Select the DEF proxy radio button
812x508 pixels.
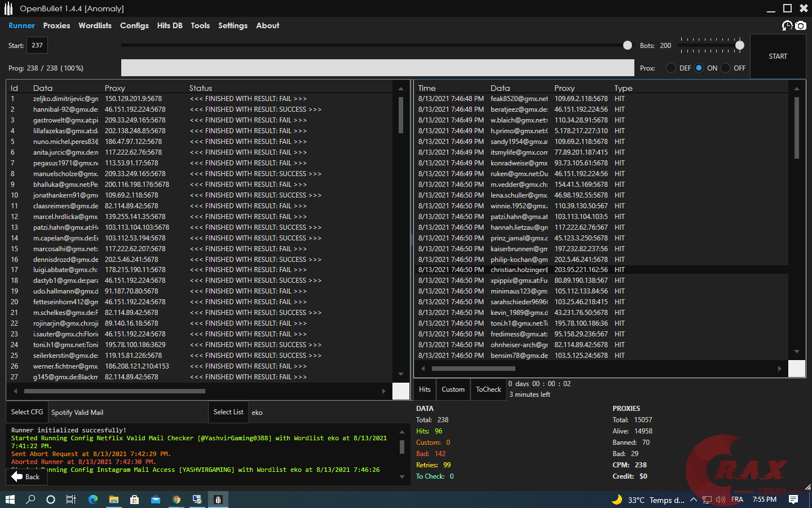[x=671, y=68]
